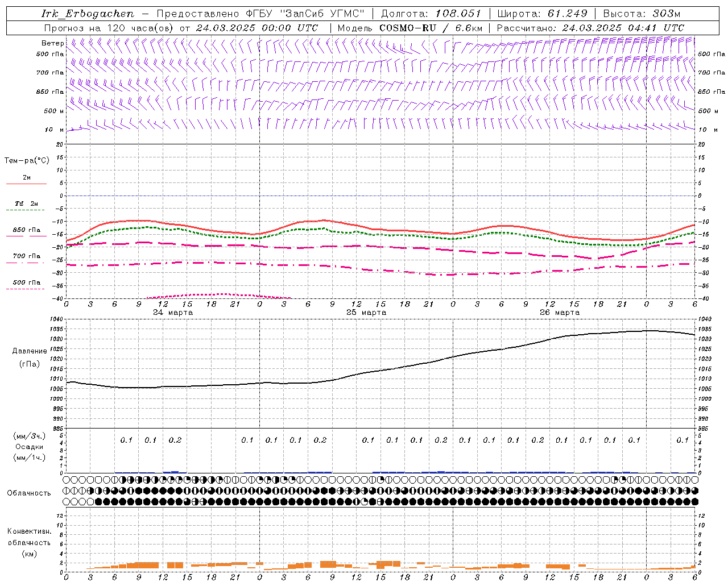728x582 pixels.
Task: Click the Конвективн. convective cloud label
Action: coord(30,531)
